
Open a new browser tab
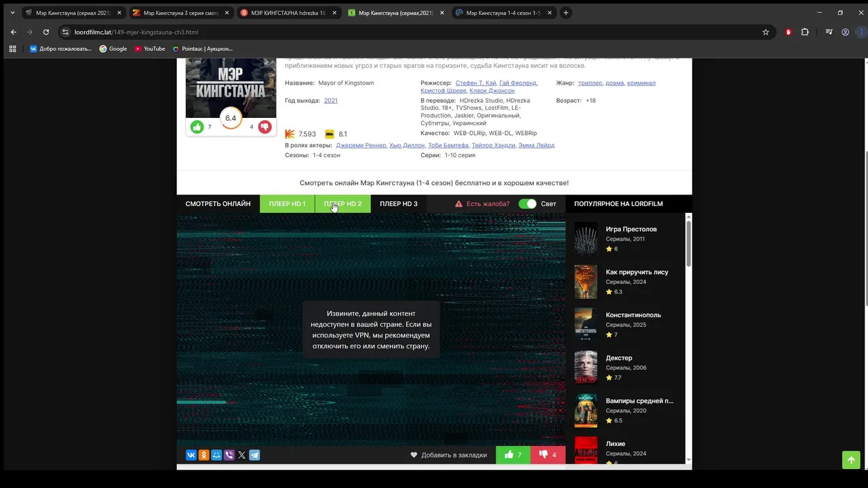coord(566,12)
